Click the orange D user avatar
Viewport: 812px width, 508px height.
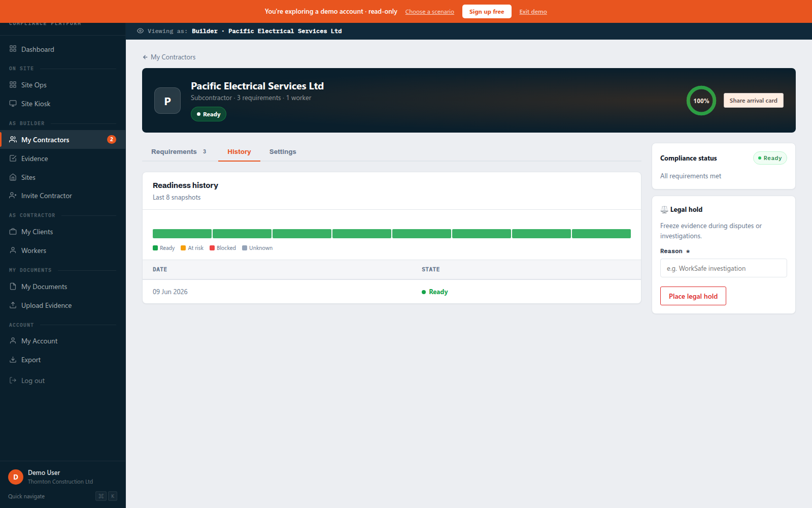point(16,477)
